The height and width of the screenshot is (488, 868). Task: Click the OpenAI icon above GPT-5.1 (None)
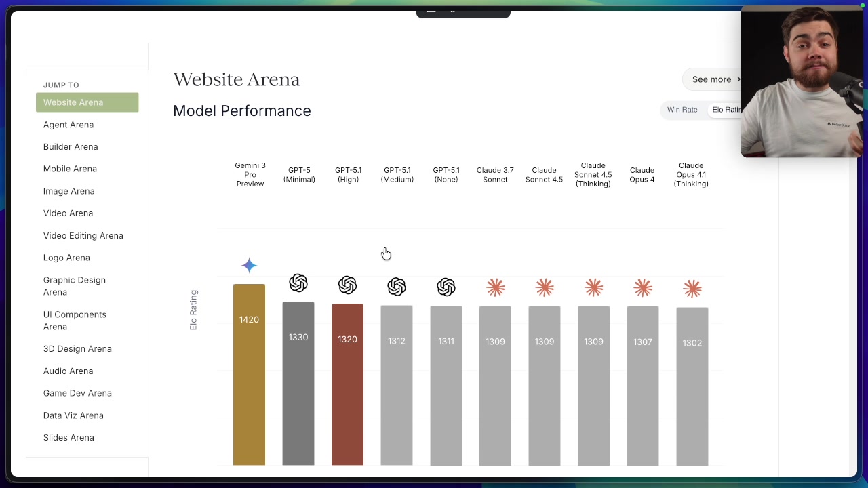coord(446,287)
